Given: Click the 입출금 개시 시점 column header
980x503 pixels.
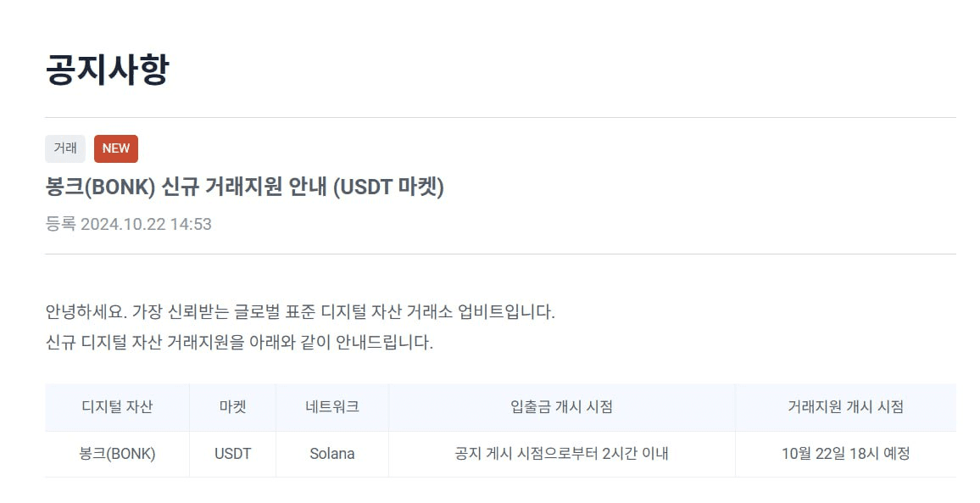Looking at the screenshot, I should (x=562, y=407).
